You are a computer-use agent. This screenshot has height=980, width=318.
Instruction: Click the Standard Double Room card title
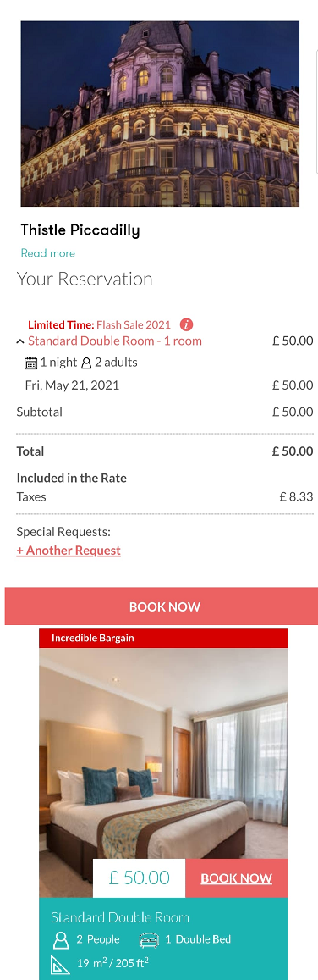click(120, 917)
